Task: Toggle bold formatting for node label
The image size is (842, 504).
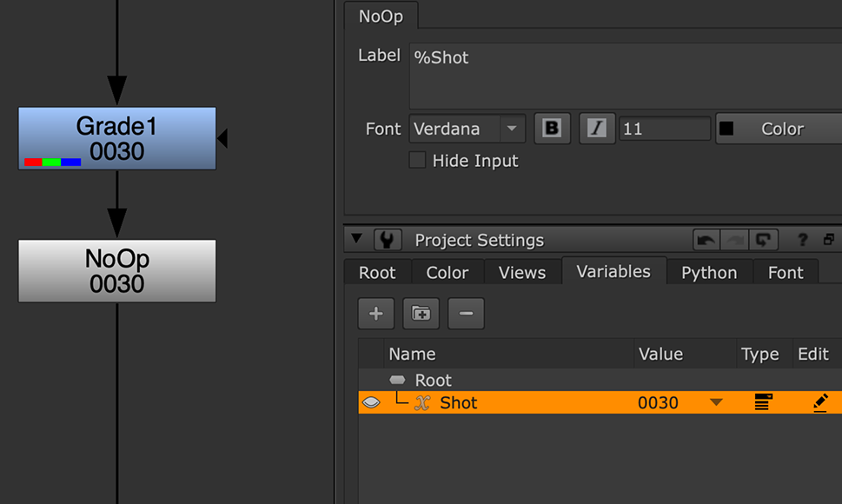Action: pyautogui.click(x=552, y=129)
